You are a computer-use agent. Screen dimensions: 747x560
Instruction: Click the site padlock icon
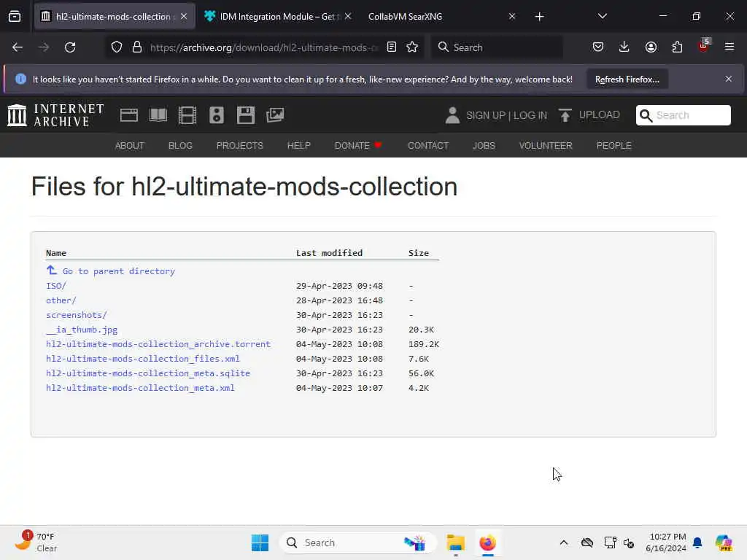tap(137, 47)
